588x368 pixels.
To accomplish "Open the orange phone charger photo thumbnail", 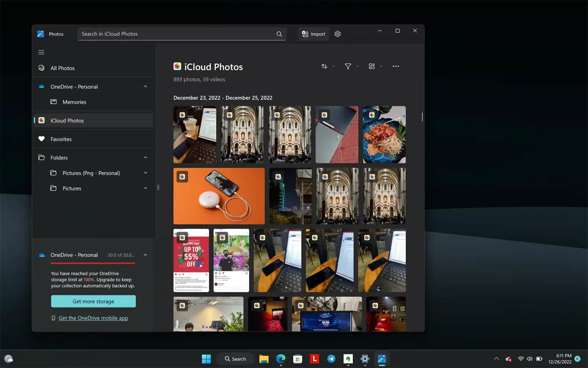I will (x=219, y=196).
